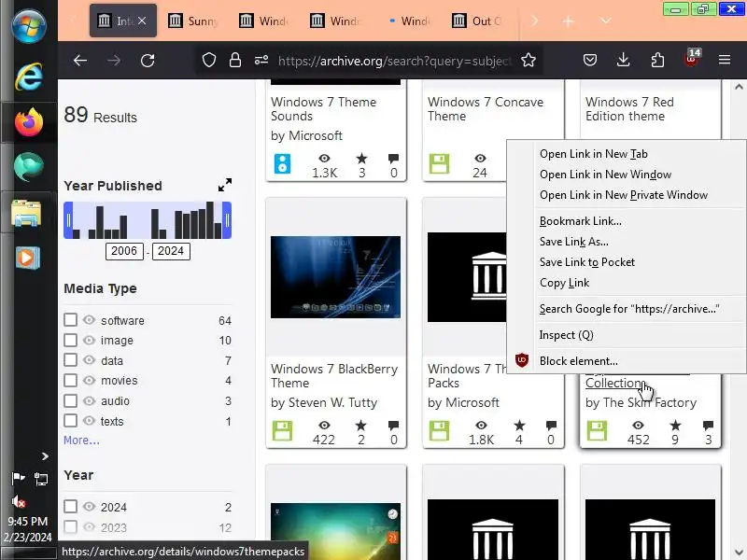The height and width of the screenshot is (560, 747).
Task: Open the Downloads panel icon
Action: (623, 60)
